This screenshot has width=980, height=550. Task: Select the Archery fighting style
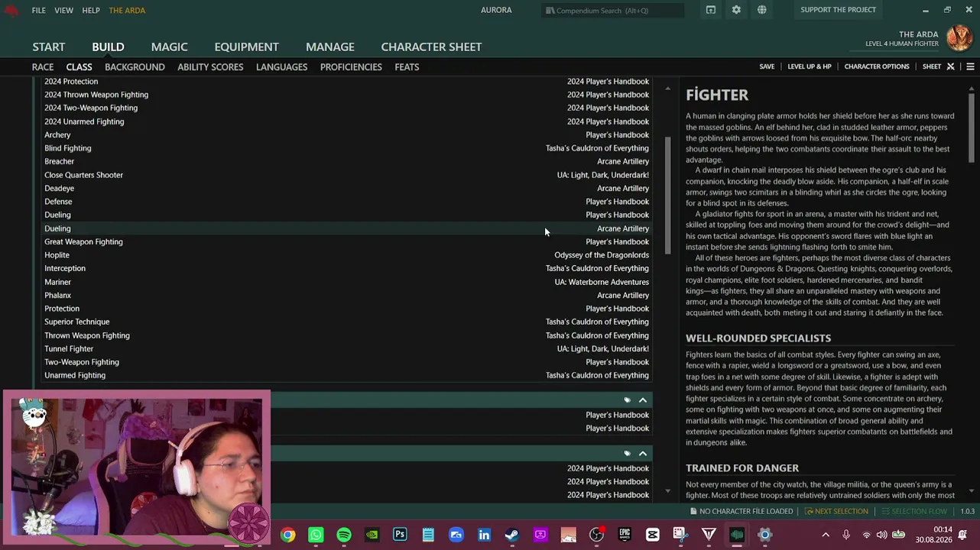pos(346,134)
